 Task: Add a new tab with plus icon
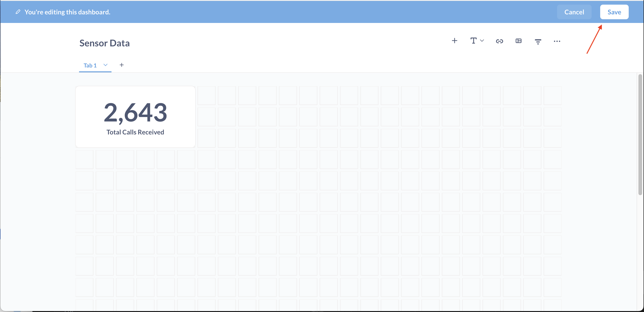121,65
